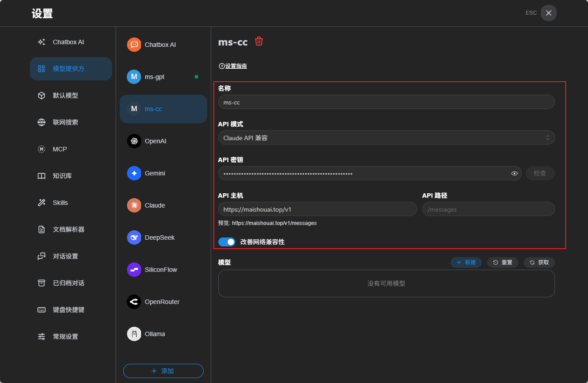The width and height of the screenshot is (588, 383).
Task: Select SiliconFlow provider logo
Action: (134, 270)
